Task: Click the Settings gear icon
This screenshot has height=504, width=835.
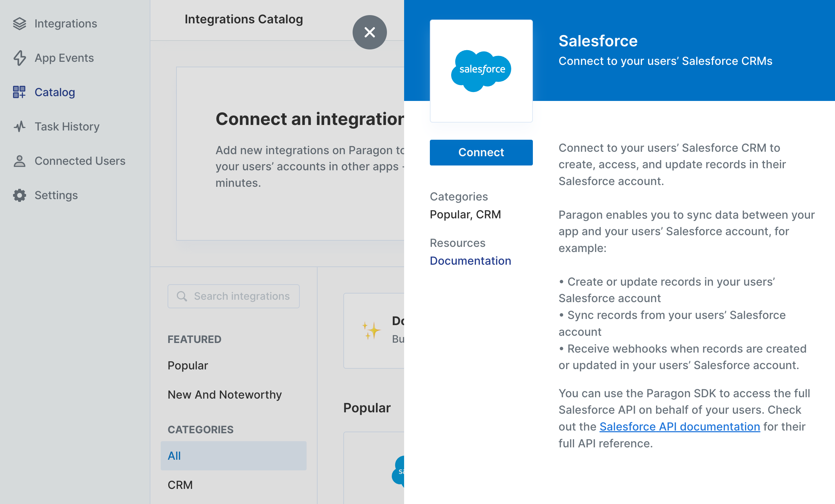Action: coord(20,195)
